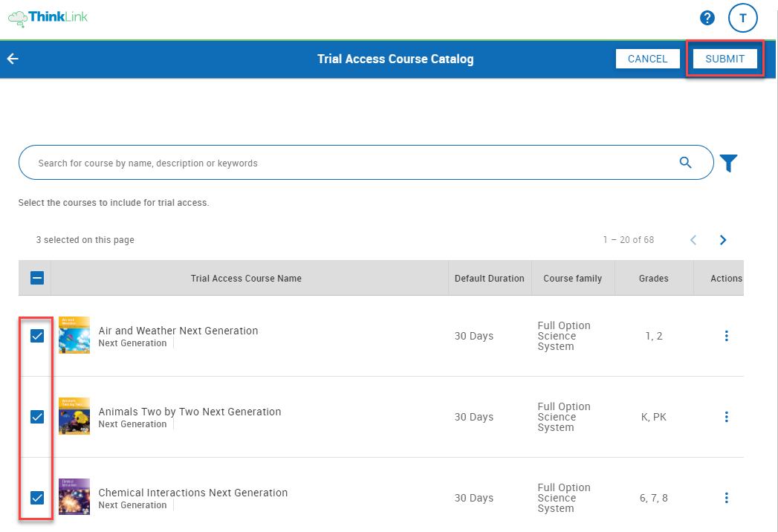Click the CANCEL button

[647, 59]
